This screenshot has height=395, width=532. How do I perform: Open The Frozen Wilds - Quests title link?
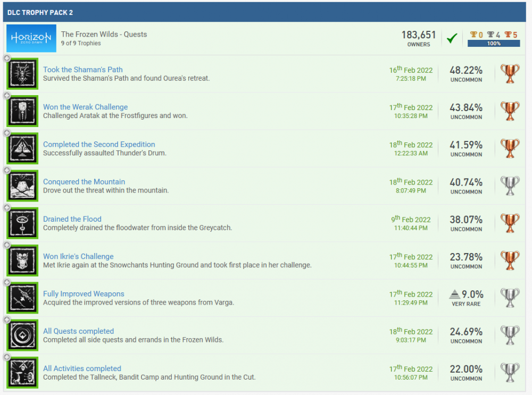tap(104, 33)
